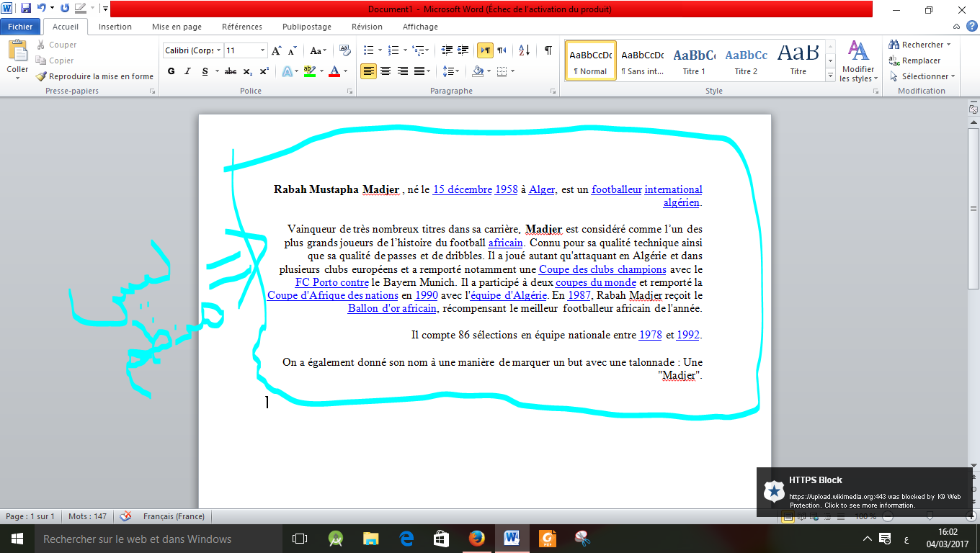Viewport: 980px width, 553px height.
Task: Switch to the Révision tab
Action: [x=367, y=27]
